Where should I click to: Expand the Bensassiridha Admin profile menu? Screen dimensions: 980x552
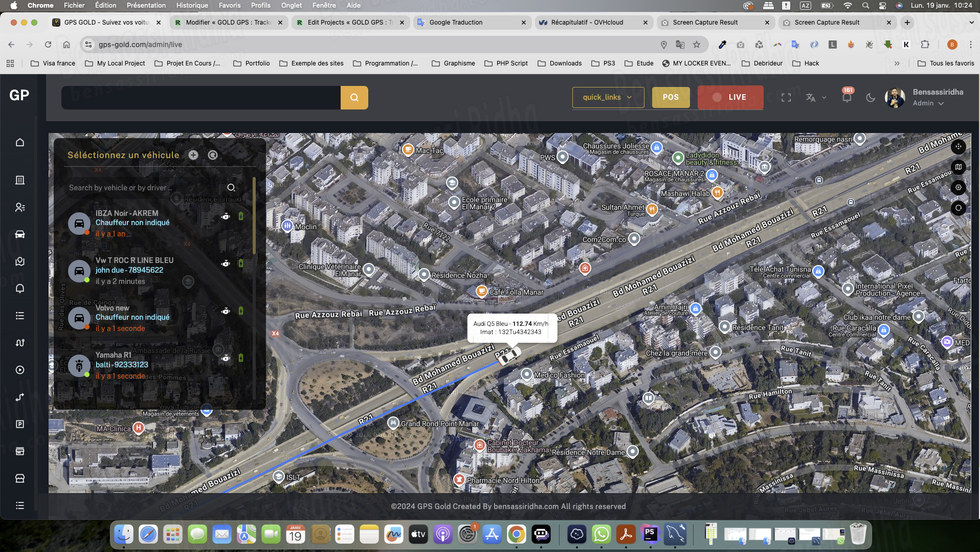coord(928,97)
